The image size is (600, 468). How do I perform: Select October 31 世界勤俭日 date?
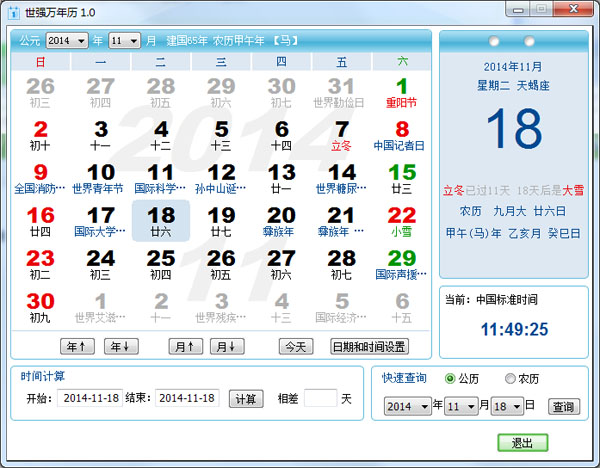[x=341, y=92]
